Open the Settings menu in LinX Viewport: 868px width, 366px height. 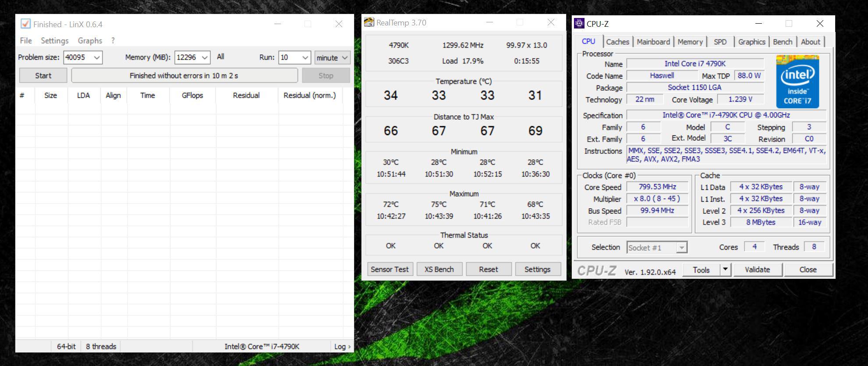pyautogui.click(x=54, y=41)
